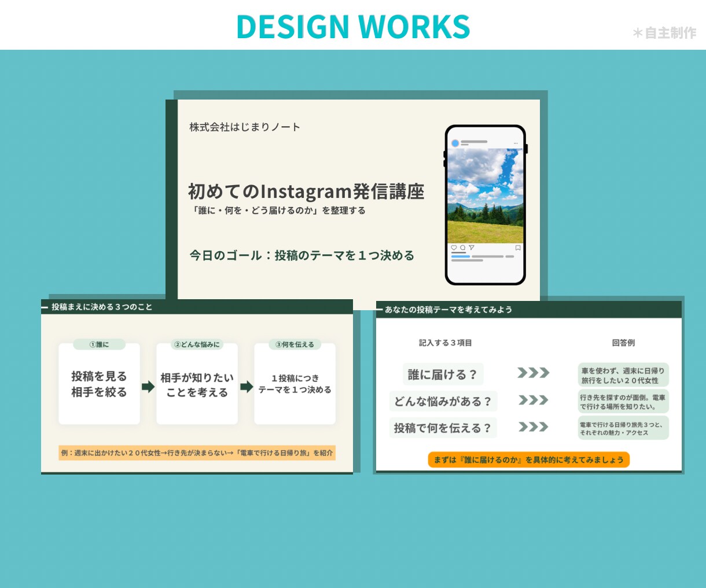Tap the heart like icon in phone mockup

454,248
